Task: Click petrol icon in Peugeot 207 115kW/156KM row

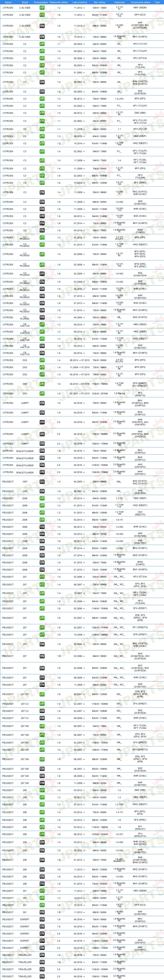Action: 42,635
